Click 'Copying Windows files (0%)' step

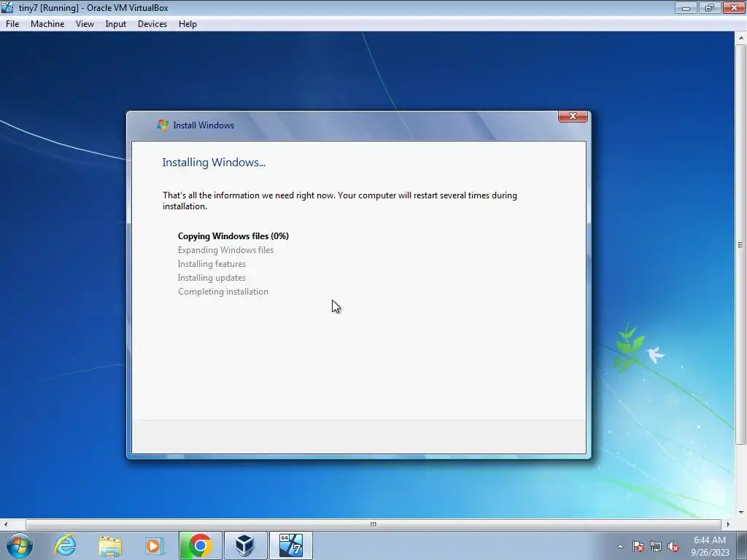coord(233,236)
